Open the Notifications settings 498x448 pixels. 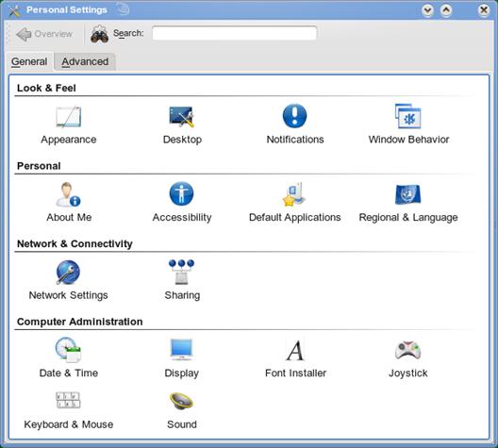point(294,116)
